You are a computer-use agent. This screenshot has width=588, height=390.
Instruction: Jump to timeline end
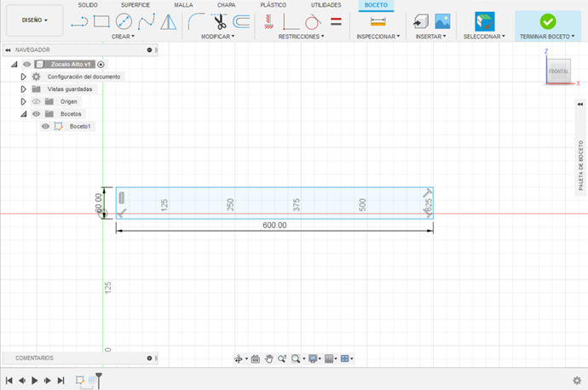tap(61, 381)
